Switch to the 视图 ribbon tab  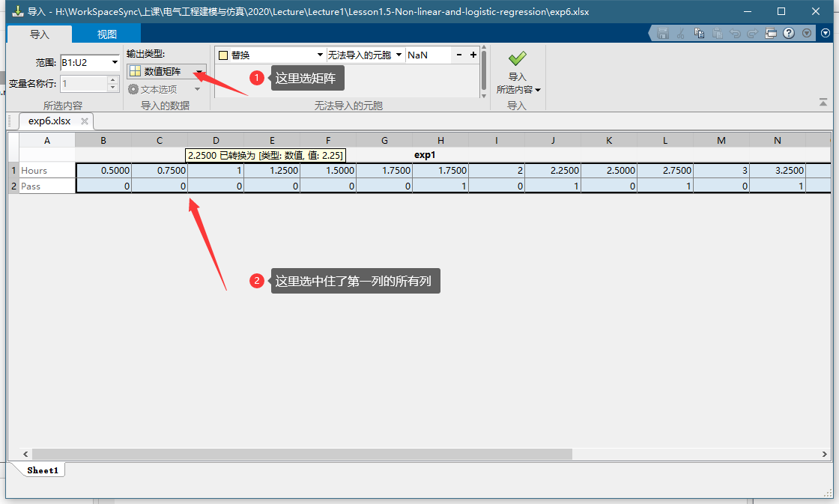[x=106, y=34]
